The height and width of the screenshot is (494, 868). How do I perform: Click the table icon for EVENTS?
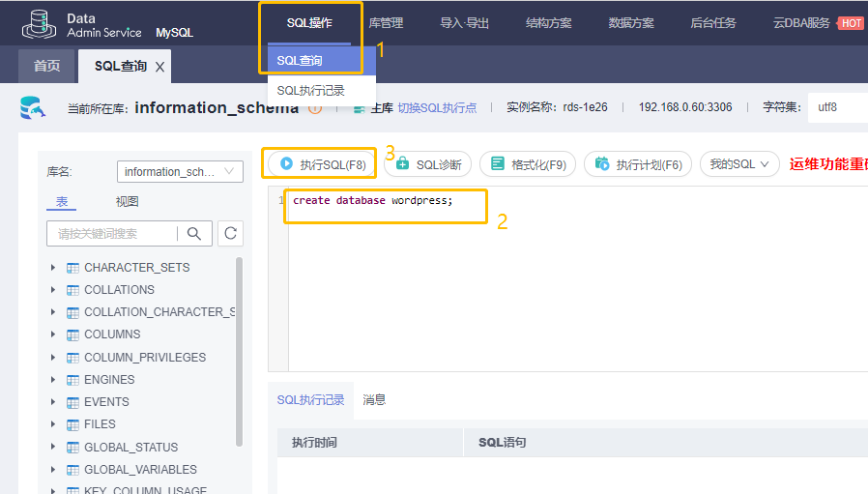tap(72, 402)
